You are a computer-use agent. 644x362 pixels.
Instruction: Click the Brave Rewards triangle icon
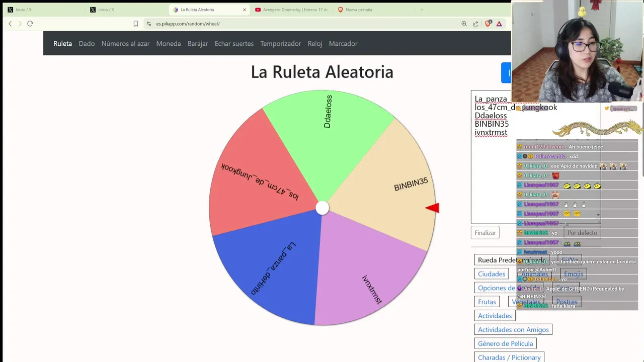[x=499, y=24]
